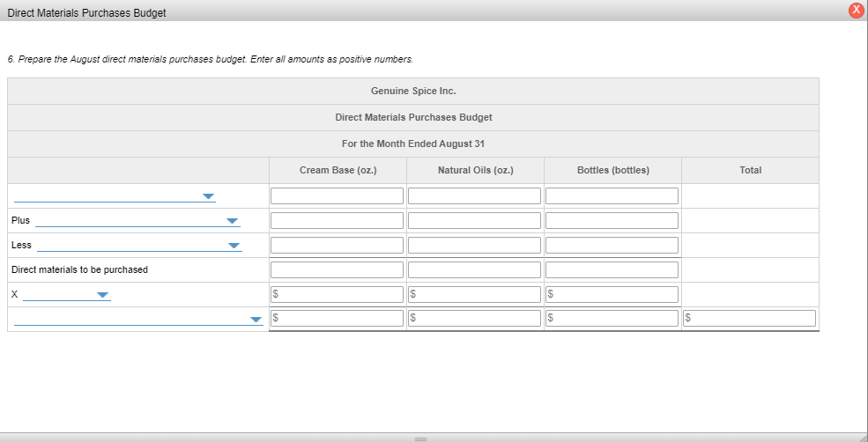Click the Direct materials to be purchased label
The image size is (868, 442).
[79, 270]
